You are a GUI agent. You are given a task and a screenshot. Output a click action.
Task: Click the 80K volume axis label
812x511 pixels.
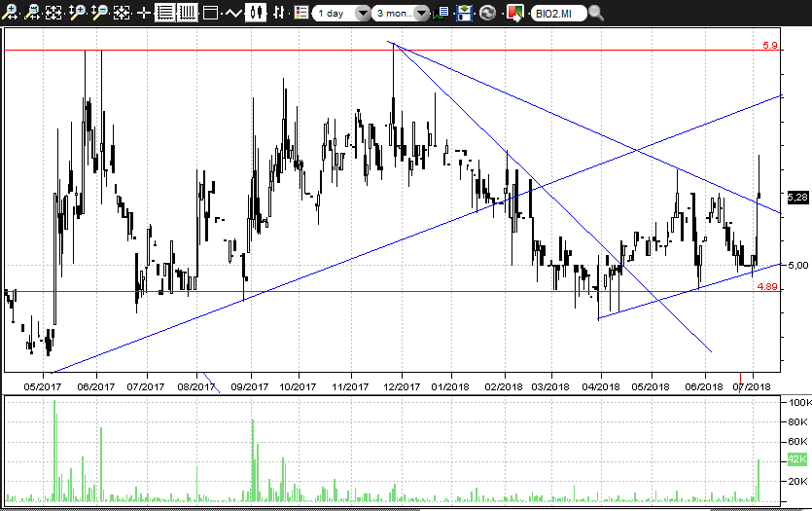click(x=797, y=421)
